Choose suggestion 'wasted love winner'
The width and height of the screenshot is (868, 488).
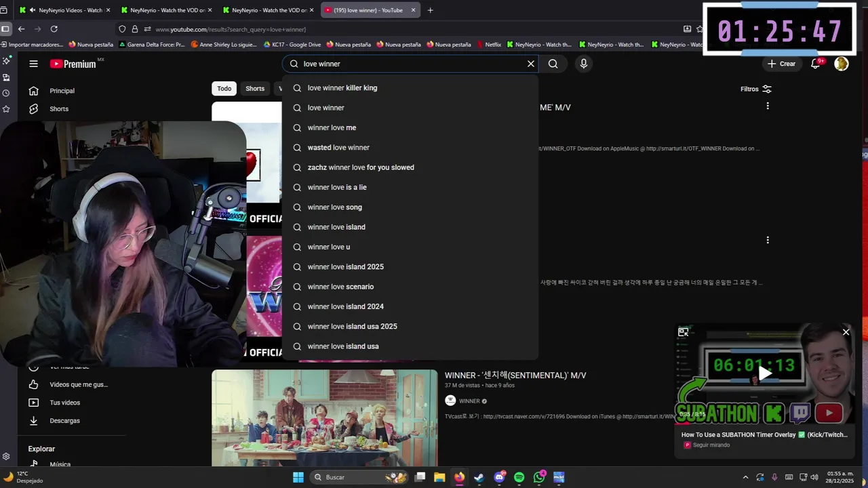click(410, 147)
